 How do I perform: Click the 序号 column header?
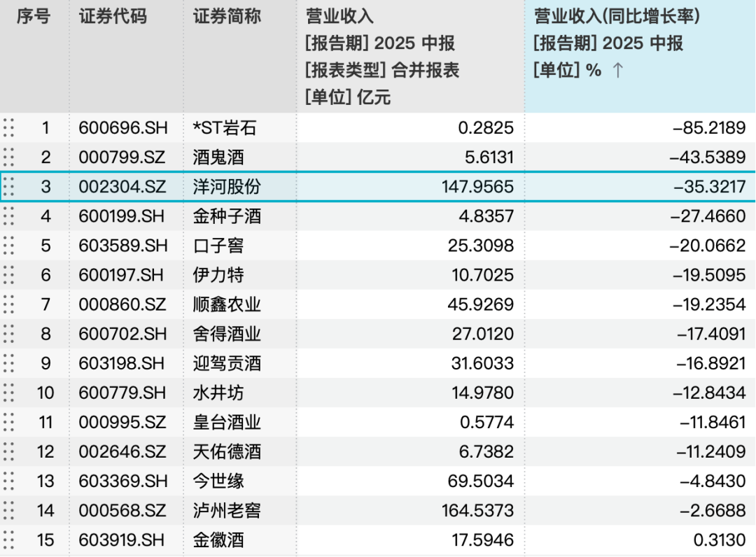(34, 17)
